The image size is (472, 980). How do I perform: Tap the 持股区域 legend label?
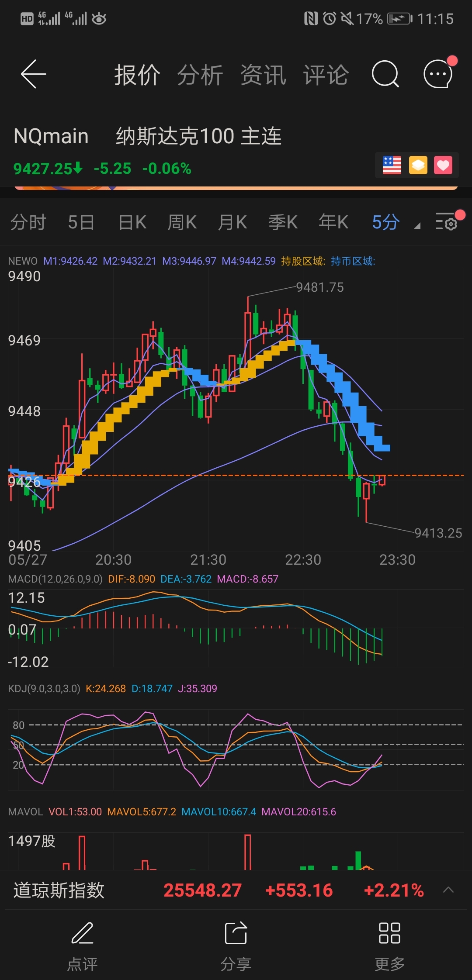[x=303, y=261]
